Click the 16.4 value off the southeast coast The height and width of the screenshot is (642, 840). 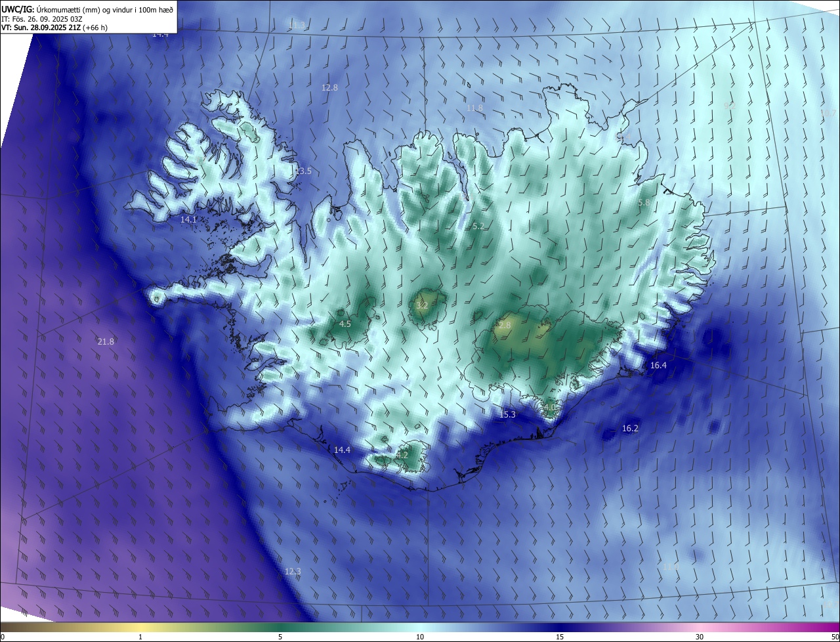pos(658,365)
